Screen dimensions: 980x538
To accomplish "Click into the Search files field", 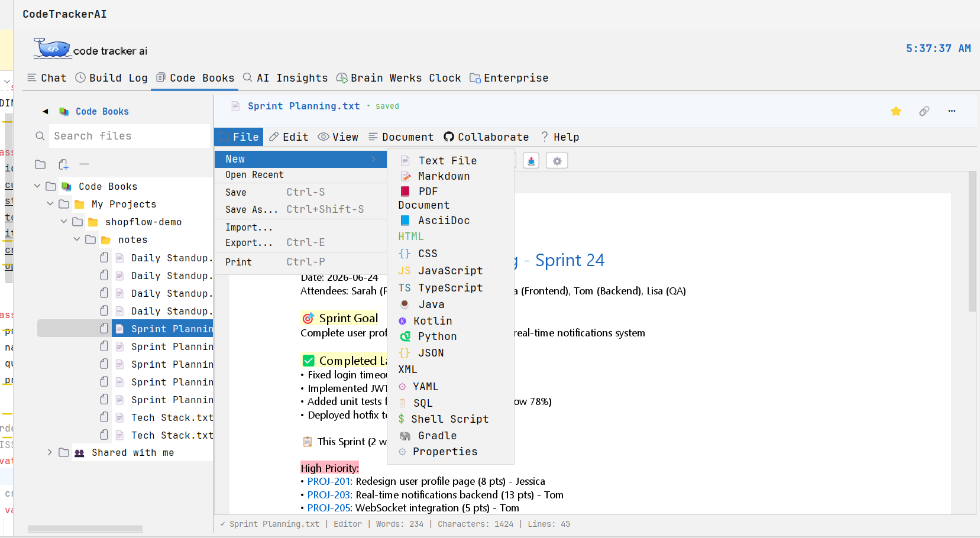I will coord(129,136).
